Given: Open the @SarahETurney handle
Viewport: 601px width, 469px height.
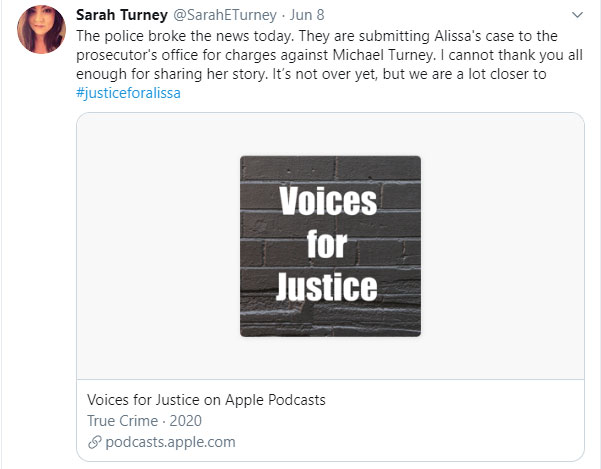Looking at the screenshot, I should coord(222,15).
